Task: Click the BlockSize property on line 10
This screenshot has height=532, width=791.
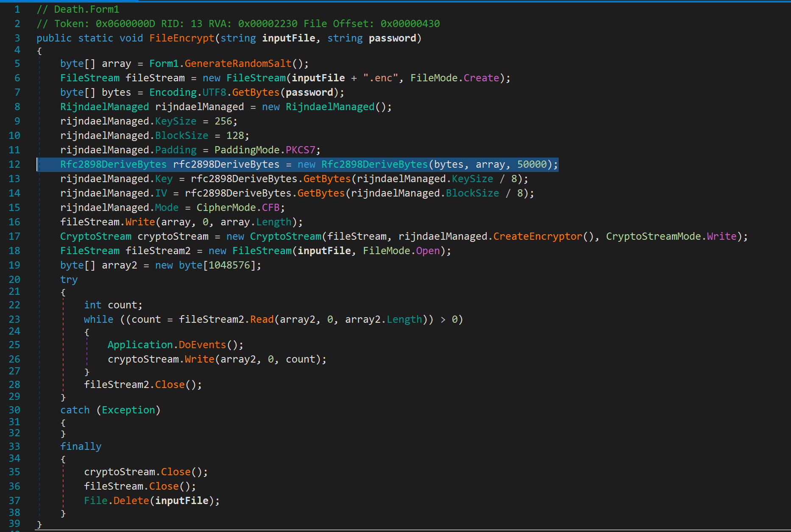Action: [181, 136]
